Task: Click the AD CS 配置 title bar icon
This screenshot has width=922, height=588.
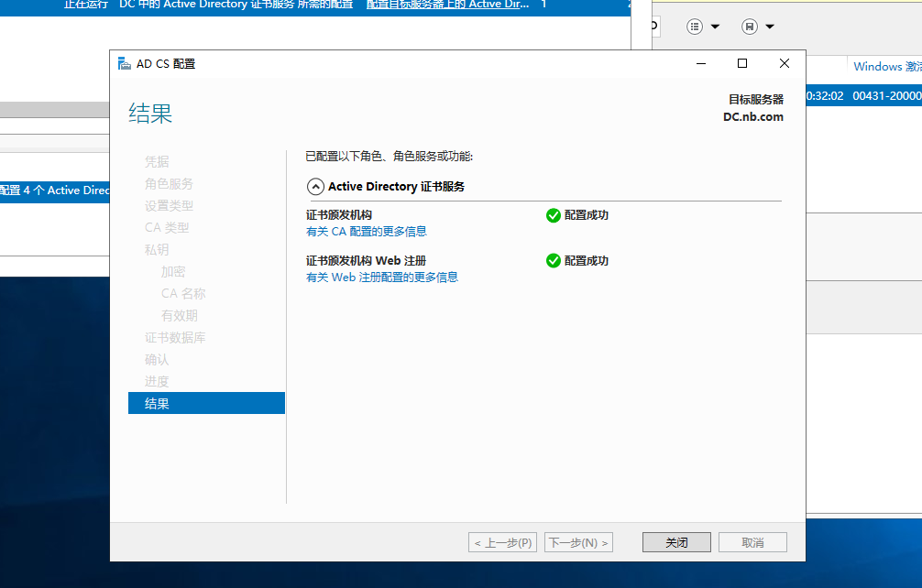Action: pyautogui.click(x=124, y=63)
